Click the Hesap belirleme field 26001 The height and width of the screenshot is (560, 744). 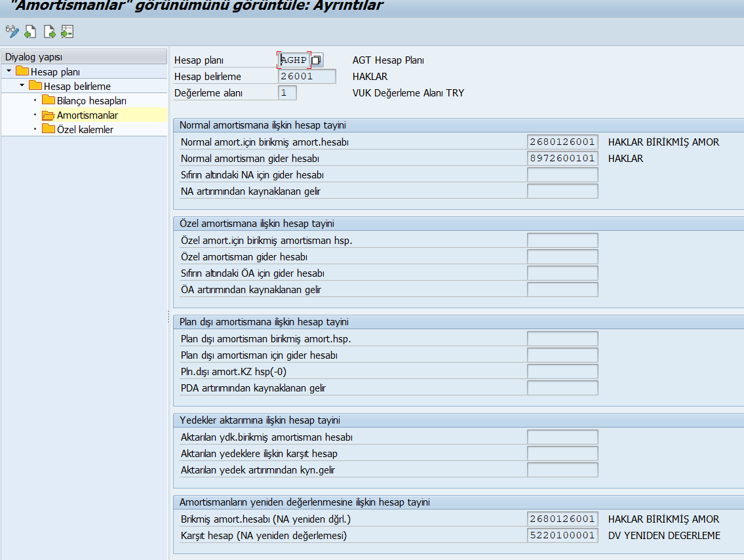pyautogui.click(x=307, y=77)
